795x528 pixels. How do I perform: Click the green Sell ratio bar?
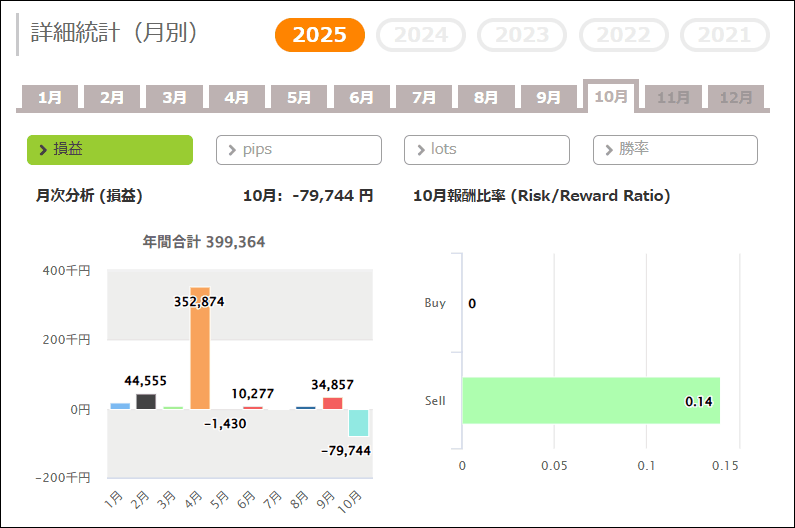(590, 401)
